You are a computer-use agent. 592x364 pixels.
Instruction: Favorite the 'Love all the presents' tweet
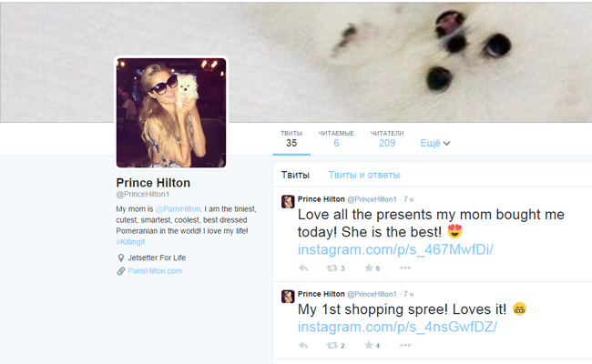pyautogui.click(x=372, y=268)
